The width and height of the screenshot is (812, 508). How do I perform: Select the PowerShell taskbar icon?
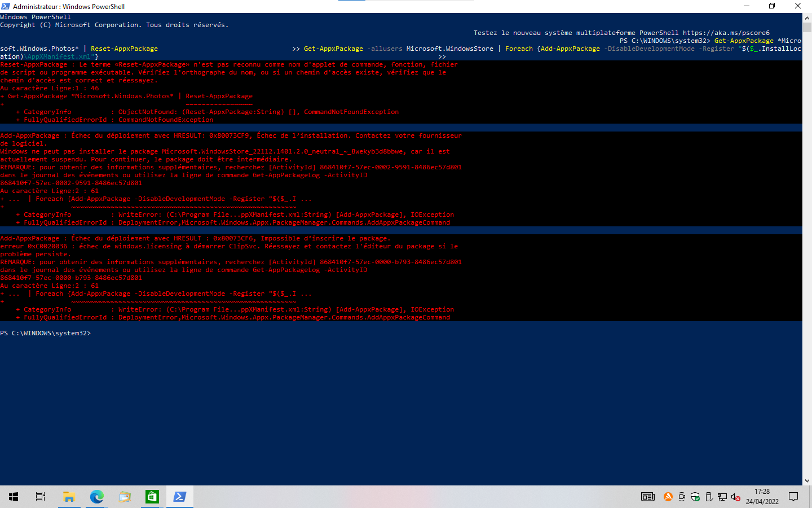(x=180, y=497)
